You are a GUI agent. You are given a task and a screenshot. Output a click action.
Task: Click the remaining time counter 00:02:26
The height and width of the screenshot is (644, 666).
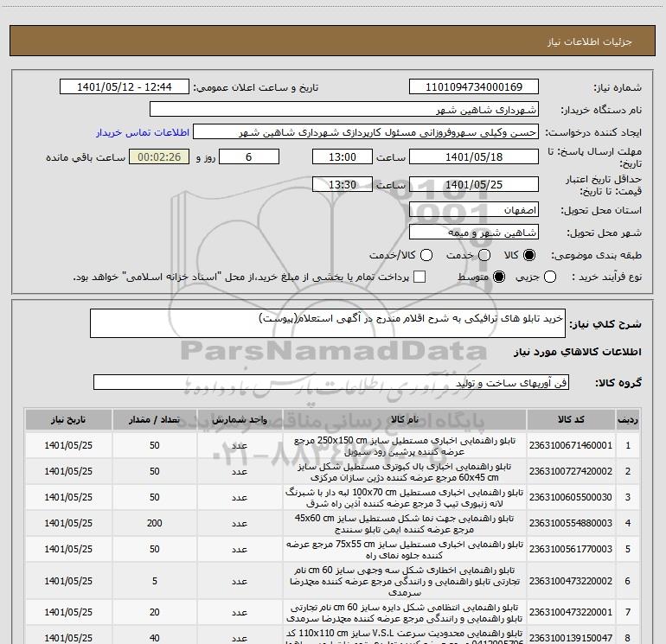coord(159,157)
